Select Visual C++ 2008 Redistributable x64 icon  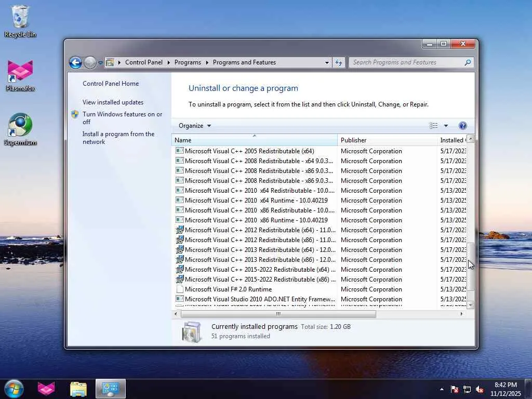[x=180, y=161]
